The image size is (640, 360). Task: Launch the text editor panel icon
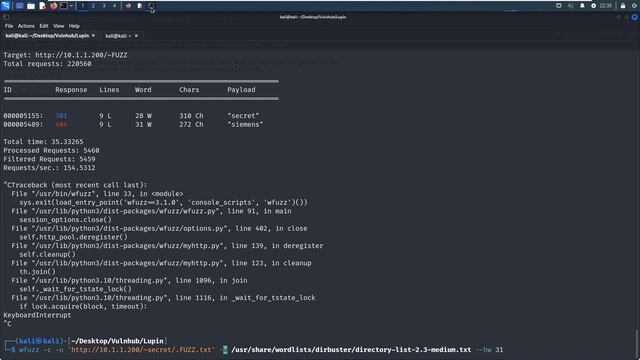[x=42, y=6]
